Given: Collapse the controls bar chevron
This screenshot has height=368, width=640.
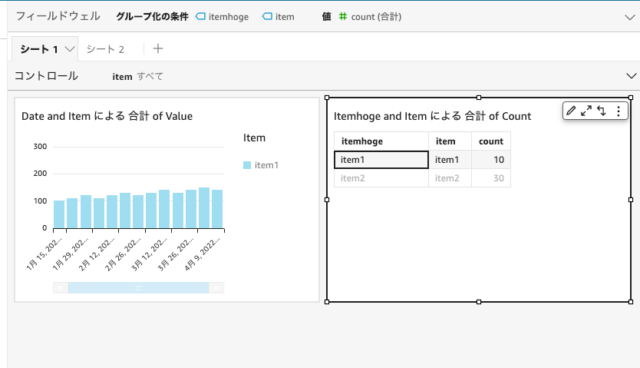Looking at the screenshot, I should 631,76.
